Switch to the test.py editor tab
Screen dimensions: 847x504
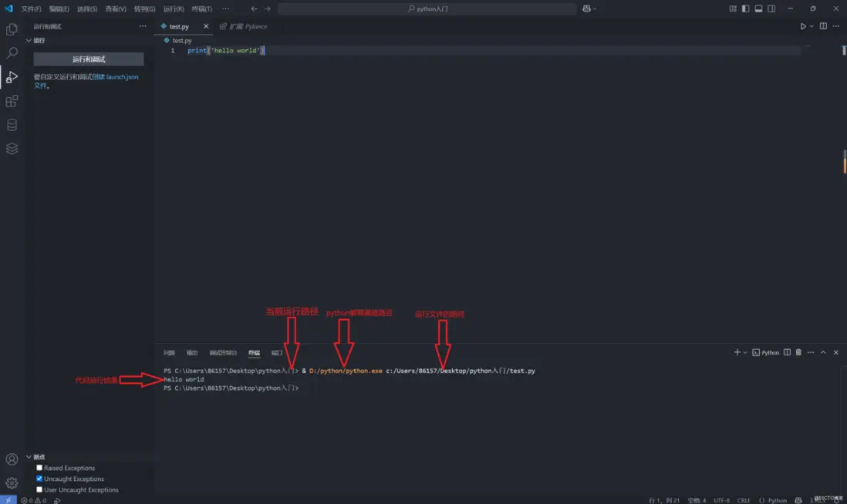178,26
